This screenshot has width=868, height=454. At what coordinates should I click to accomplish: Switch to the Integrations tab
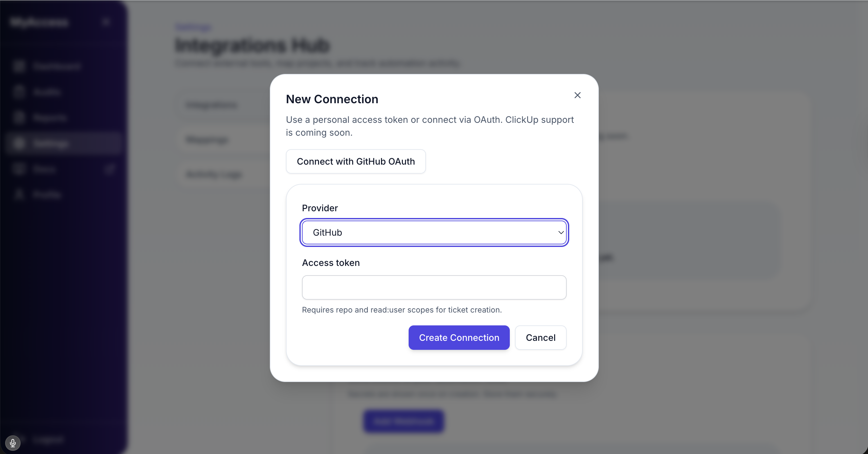click(x=212, y=105)
